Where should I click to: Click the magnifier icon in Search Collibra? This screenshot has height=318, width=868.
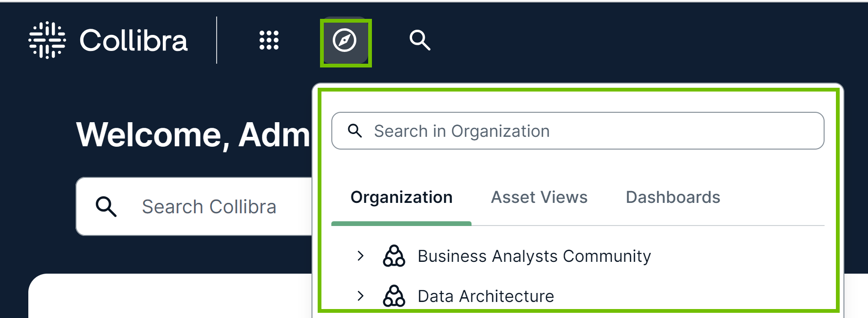tap(106, 207)
